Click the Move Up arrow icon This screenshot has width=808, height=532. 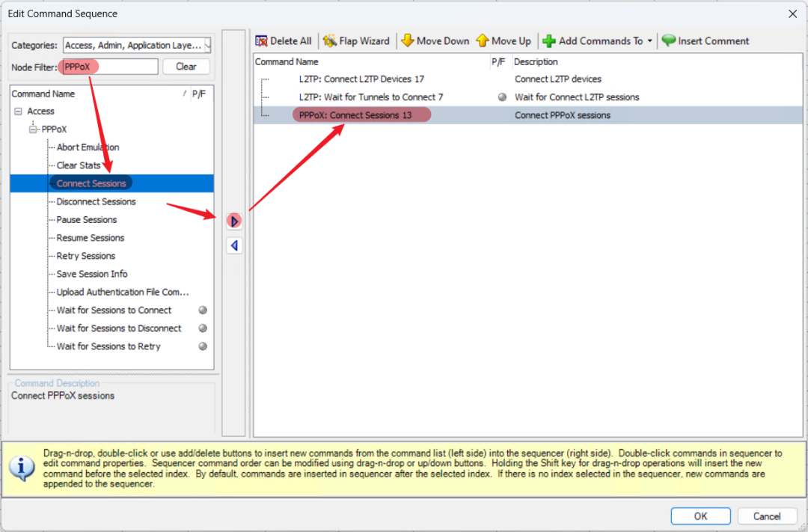[483, 41]
